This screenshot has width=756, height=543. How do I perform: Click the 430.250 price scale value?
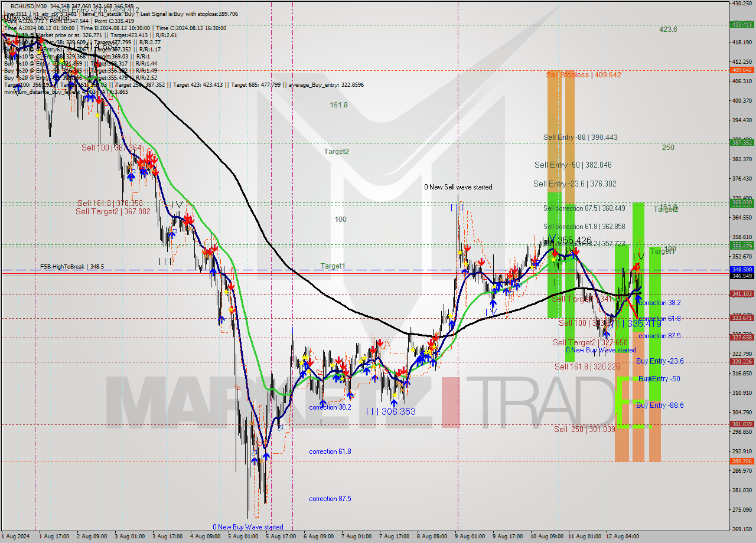(x=742, y=4)
